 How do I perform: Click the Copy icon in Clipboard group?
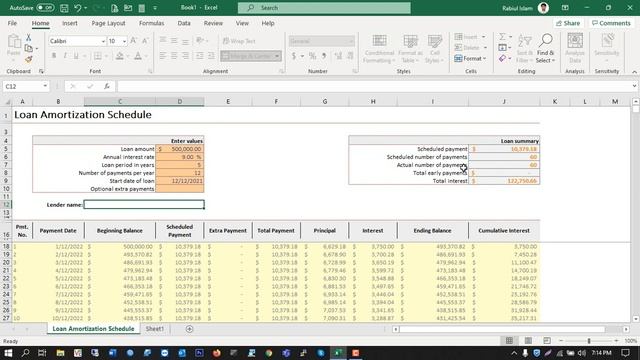point(29,49)
